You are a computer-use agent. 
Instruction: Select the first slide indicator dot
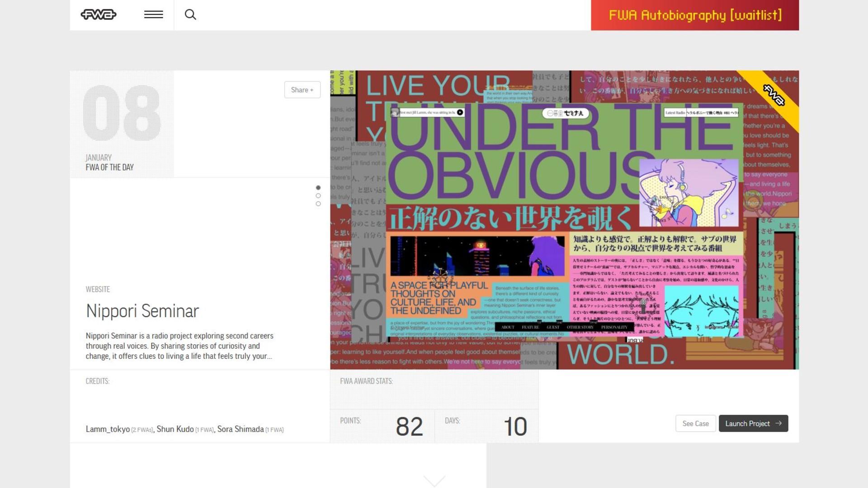(318, 188)
